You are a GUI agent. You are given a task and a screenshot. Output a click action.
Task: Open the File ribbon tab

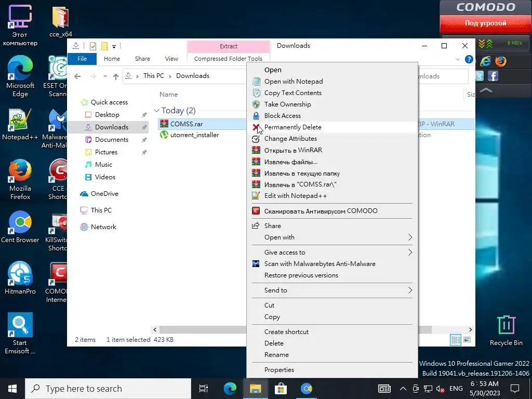point(82,59)
